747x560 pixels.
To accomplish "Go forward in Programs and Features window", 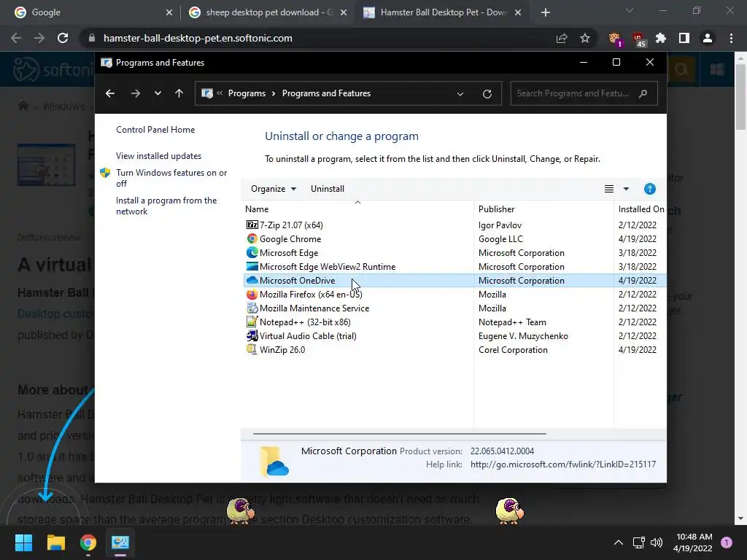I will pyautogui.click(x=135, y=93).
